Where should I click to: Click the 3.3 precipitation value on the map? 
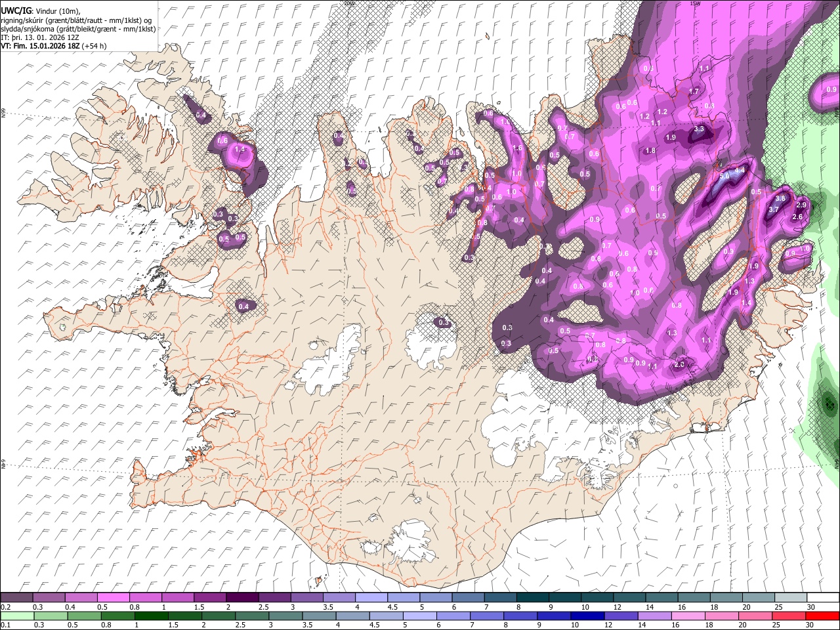(x=699, y=129)
